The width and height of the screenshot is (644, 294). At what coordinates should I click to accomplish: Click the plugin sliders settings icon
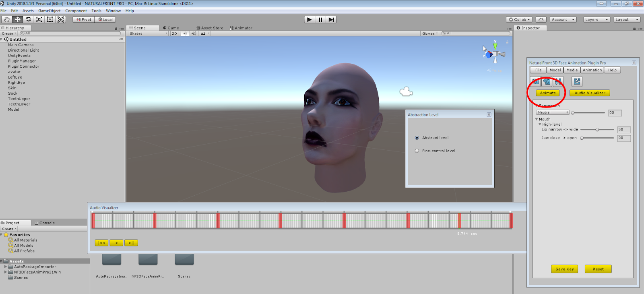[x=558, y=81]
